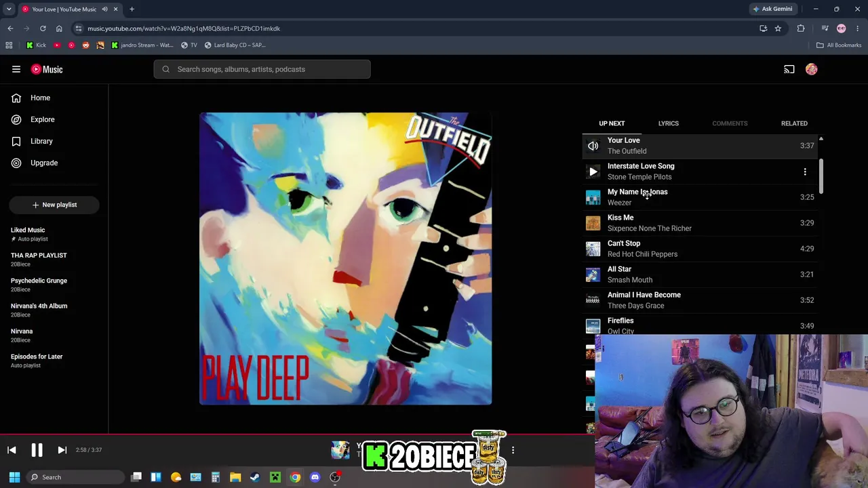
Task: Open the Chrome extensions puzzle icon
Action: click(801, 28)
